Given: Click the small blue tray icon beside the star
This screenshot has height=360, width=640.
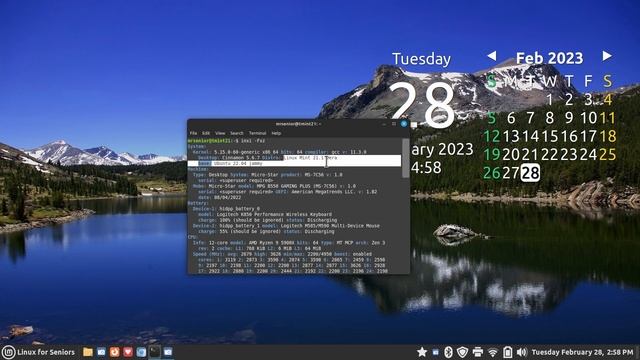Looking at the screenshot, I should coord(436,352).
